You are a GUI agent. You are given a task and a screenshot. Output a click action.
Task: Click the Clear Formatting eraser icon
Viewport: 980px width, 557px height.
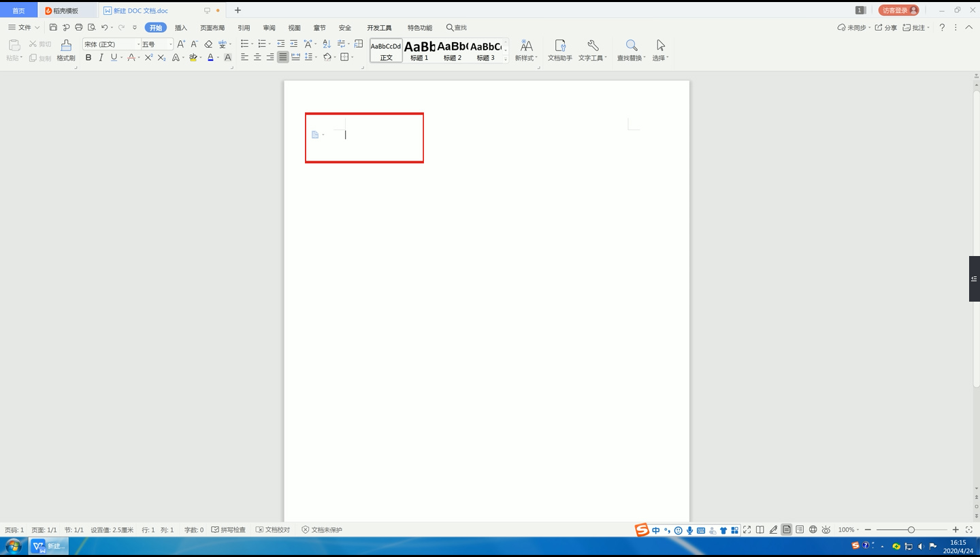coord(208,44)
